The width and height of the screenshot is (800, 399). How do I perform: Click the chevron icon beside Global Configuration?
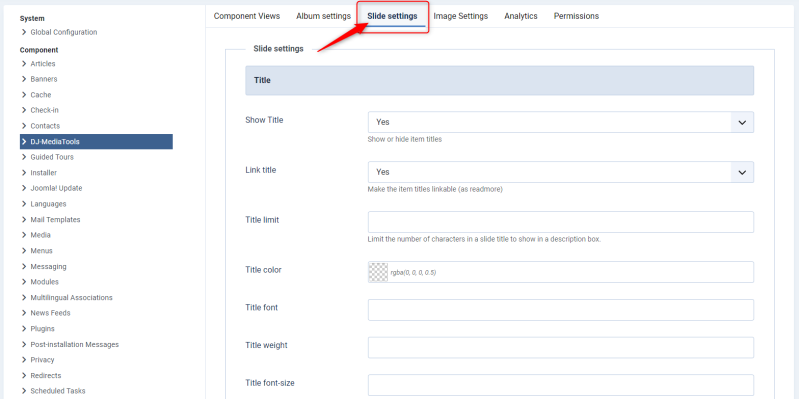click(x=24, y=32)
